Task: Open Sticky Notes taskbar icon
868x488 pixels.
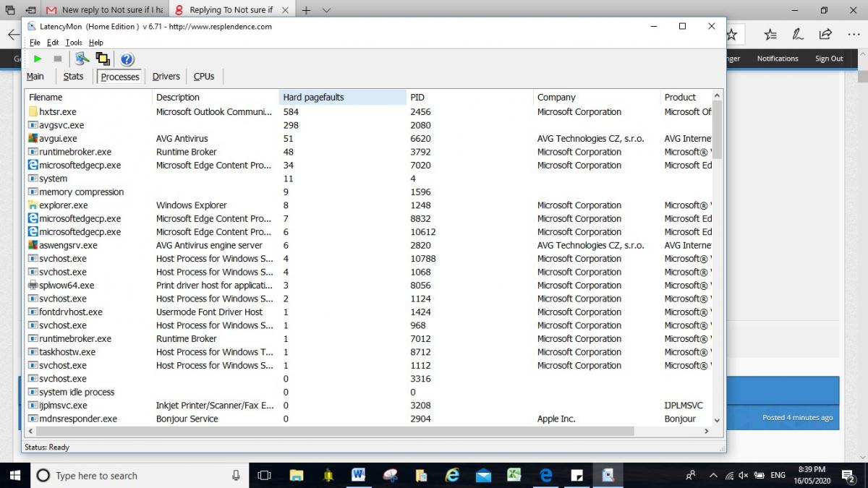Action: tap(577, 475)
